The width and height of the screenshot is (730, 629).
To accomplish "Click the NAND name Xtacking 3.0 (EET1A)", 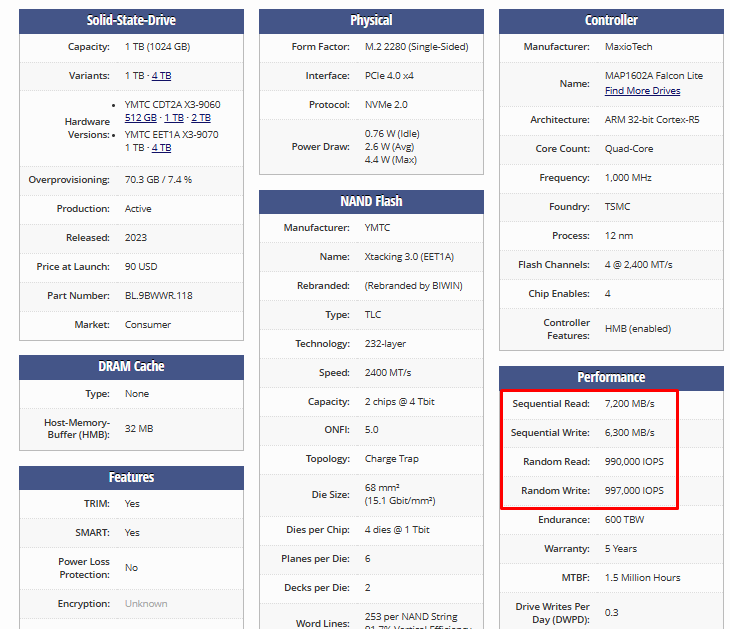I will (409, 257).
